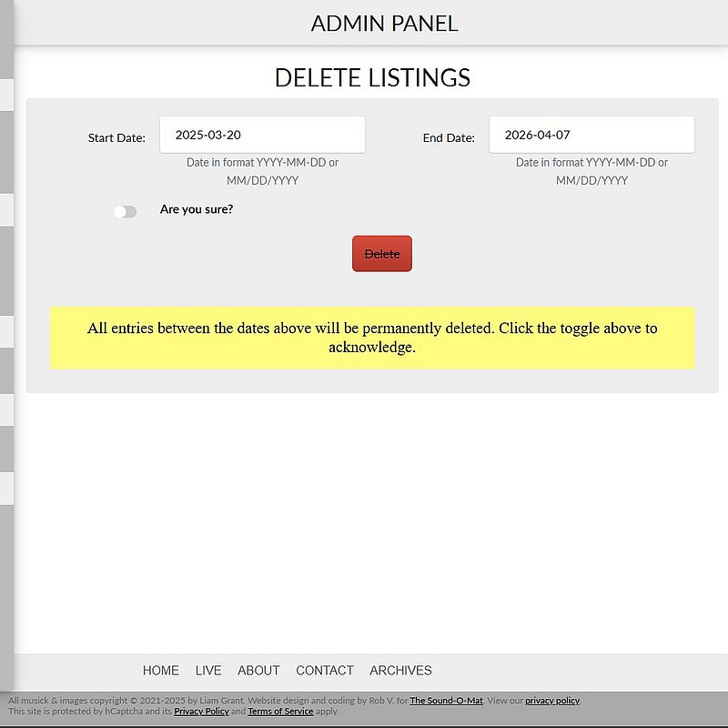Toggle the "Are you sure?" switch
This screenshot has width=728, height=728.
(x=125, y=212)
